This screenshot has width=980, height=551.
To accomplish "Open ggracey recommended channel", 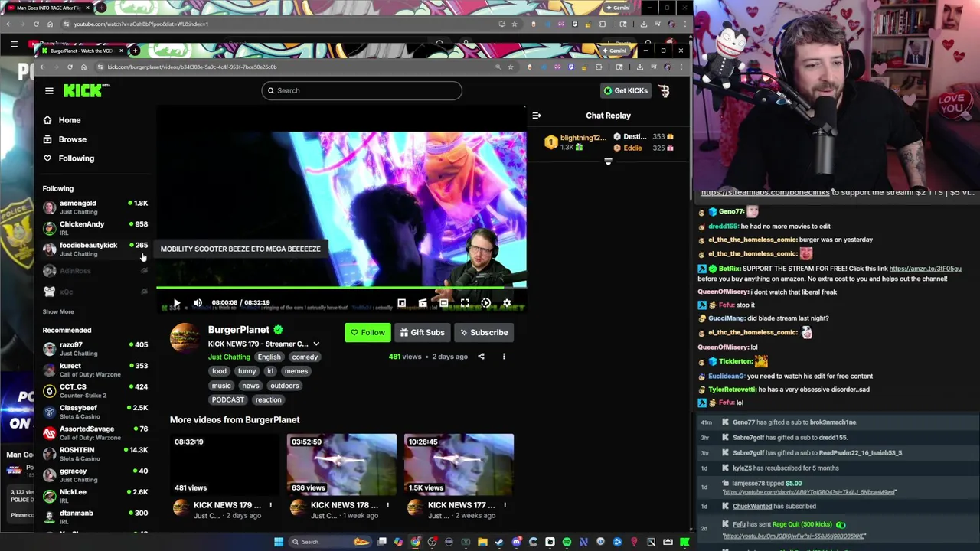I will tap(95, 474).
